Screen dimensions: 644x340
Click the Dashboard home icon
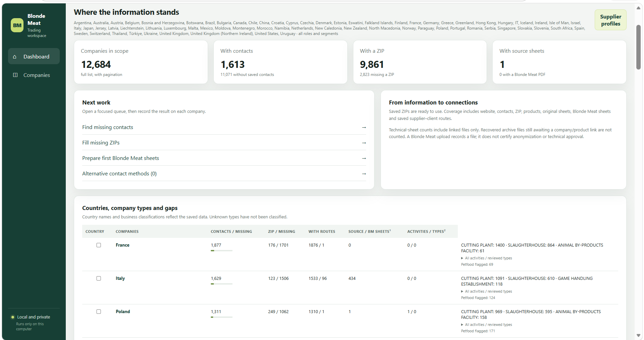click(15, 57)
